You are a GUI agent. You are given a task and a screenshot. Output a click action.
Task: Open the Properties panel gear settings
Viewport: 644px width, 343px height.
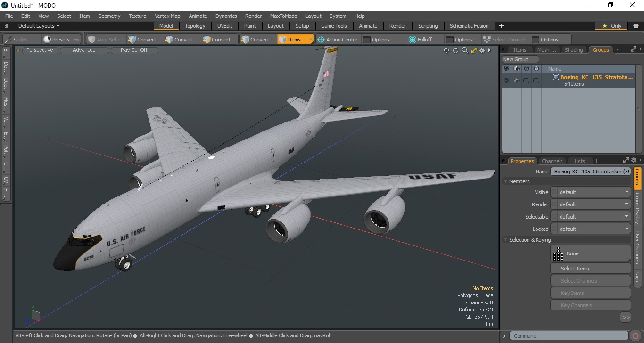coord(634,161)
